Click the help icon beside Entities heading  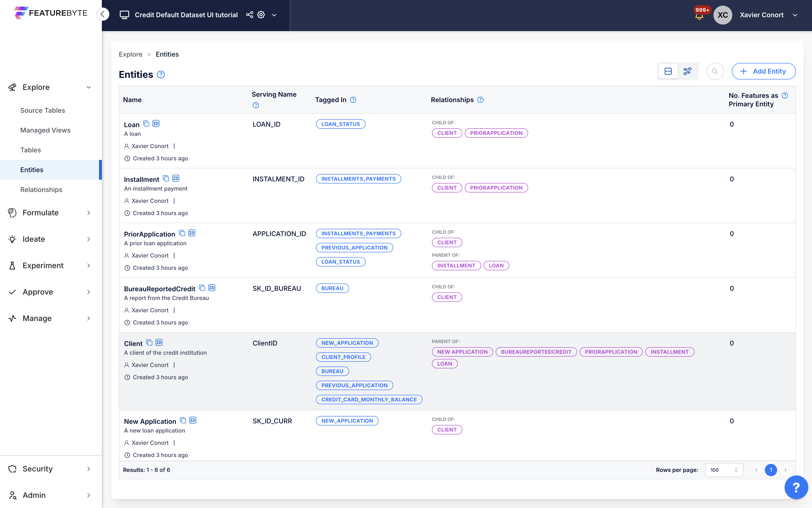click(x=161, y=75)
